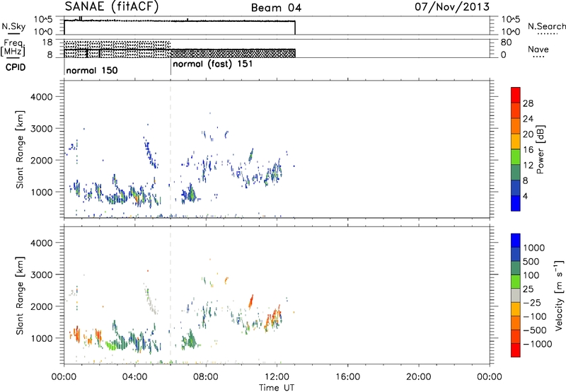
Task: Click the Slant Range label of power panel
Action: click(x=20, y=149)
